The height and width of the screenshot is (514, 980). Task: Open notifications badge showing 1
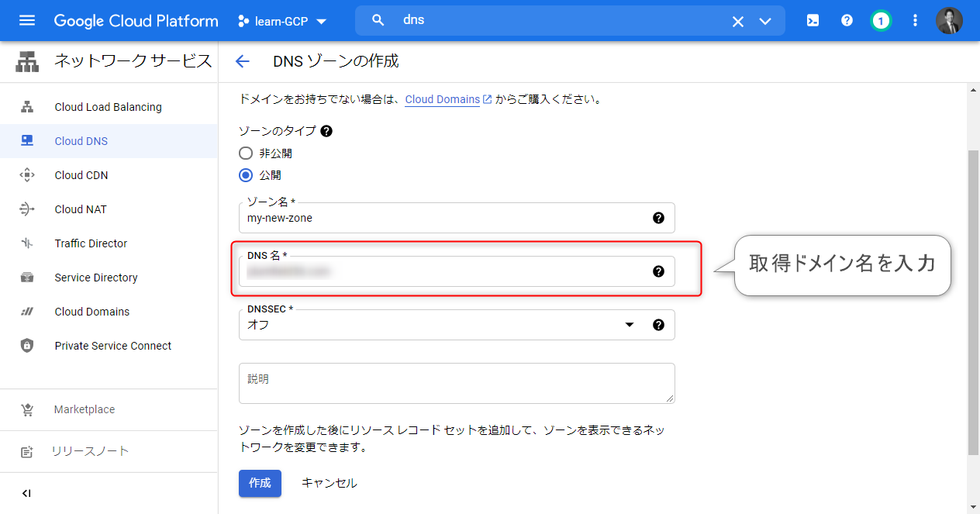(881, 21)
